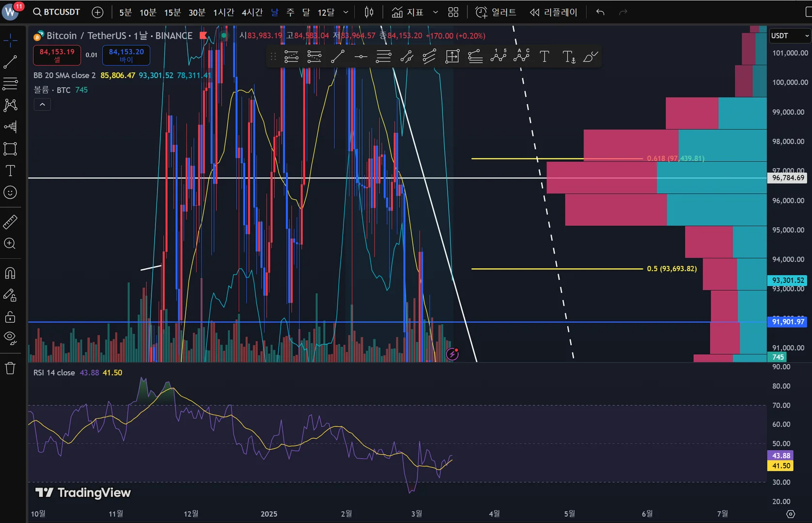This screenshot has width=812, height=523.
Task: Select the BB 20 SMA close 2 legend
Action: (64, 76)
